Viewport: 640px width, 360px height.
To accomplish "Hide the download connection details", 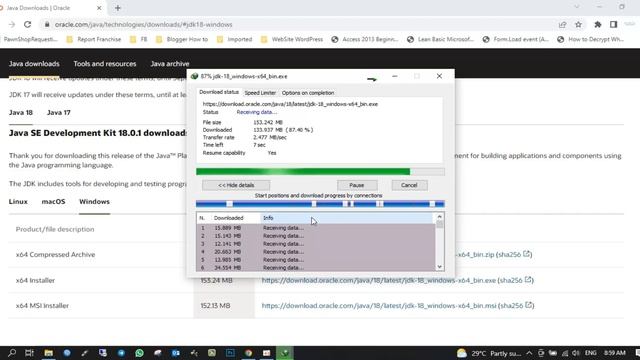I will (236, 185).
